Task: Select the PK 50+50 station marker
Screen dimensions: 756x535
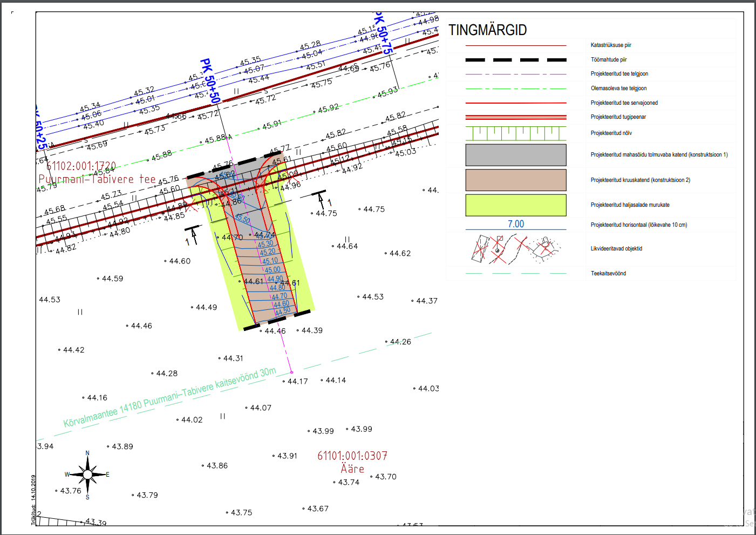Action: (210, 81)
